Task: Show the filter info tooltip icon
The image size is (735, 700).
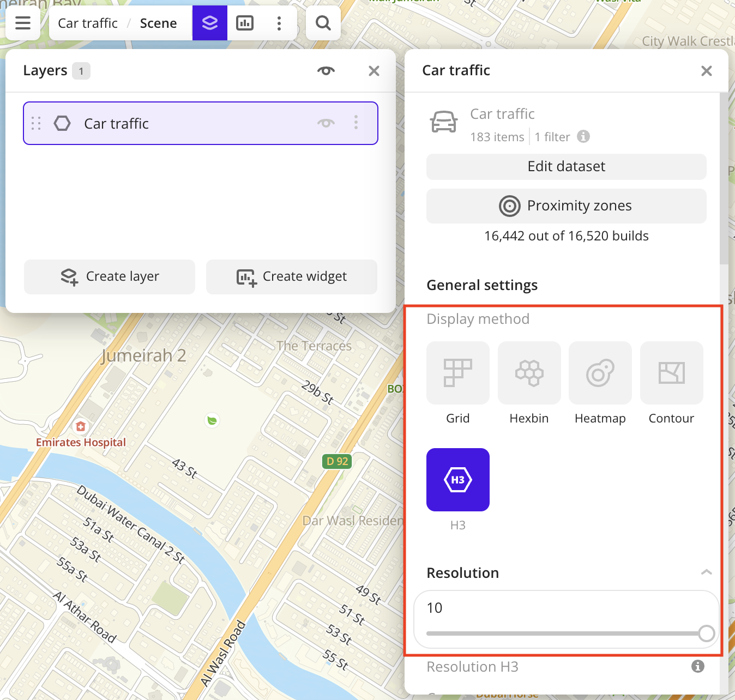Action: point(583,137)
